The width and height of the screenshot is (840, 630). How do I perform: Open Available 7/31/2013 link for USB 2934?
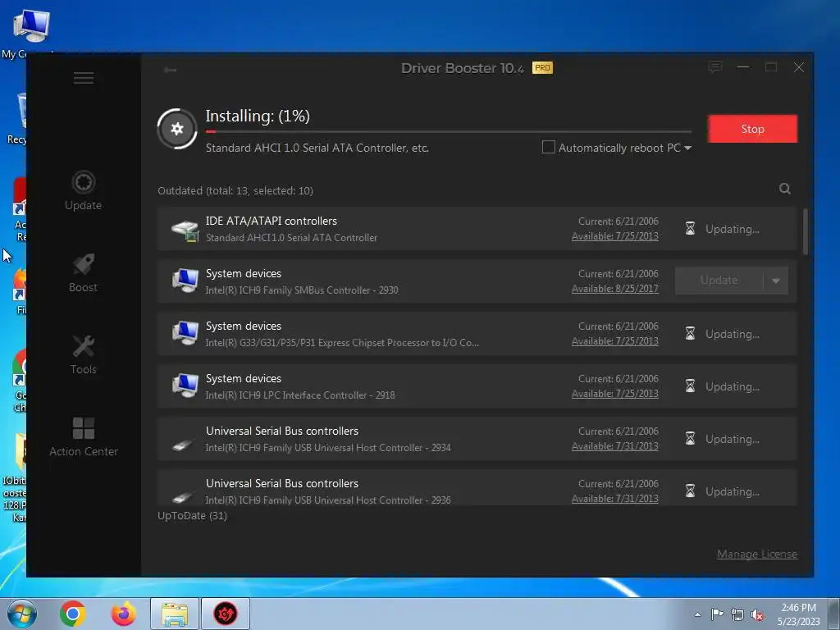615,446
